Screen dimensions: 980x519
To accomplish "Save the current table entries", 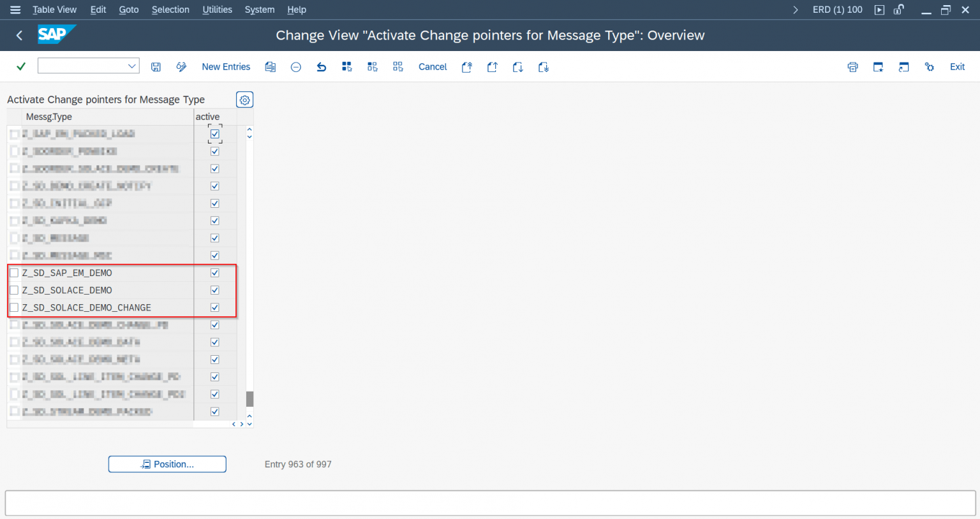I will click(x=156, y=66).
